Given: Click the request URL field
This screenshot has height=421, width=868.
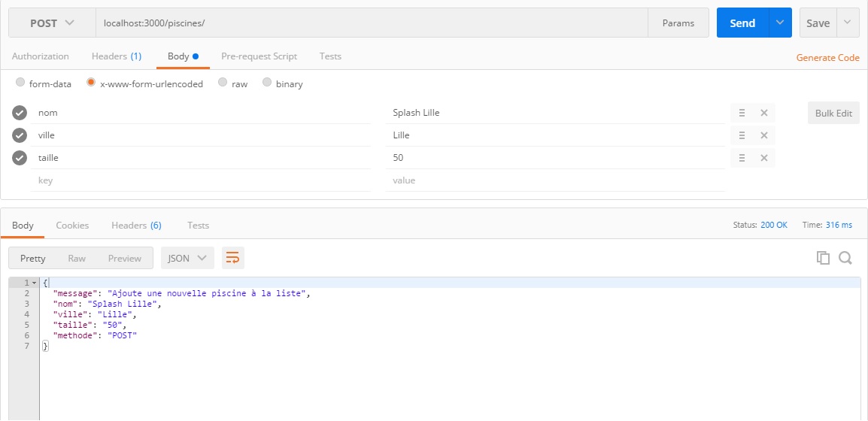Looking at the screenshot, I should click(372, 23).
